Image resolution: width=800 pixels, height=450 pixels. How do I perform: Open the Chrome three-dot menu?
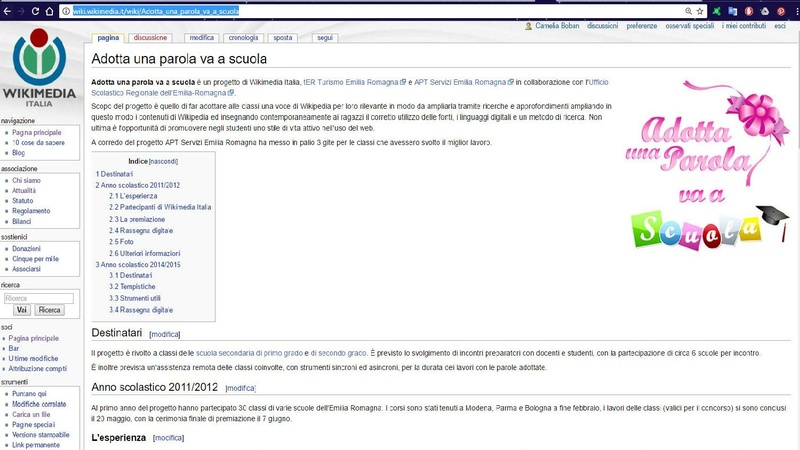click(x=795, y=11)
